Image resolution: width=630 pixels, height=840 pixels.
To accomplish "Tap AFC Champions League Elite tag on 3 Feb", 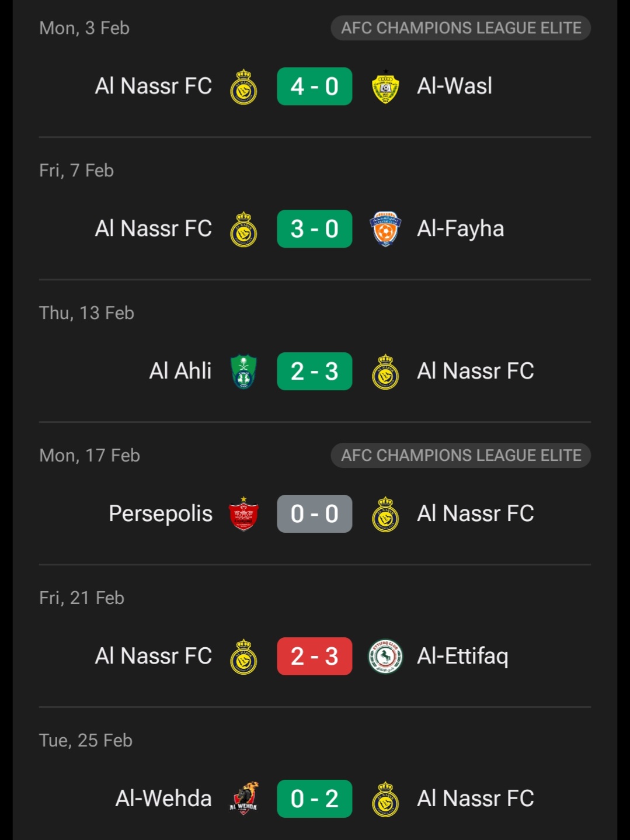I will (461, 28).
